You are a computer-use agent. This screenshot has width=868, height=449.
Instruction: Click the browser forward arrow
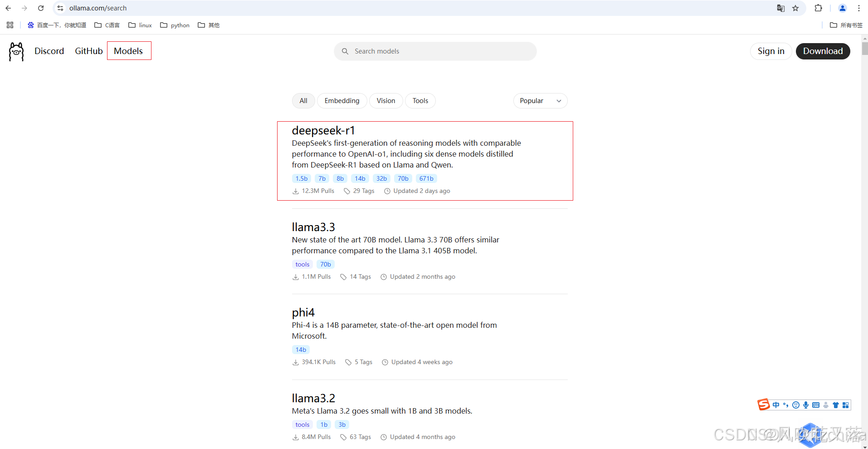pyautogui.click(x=24, y=8)
